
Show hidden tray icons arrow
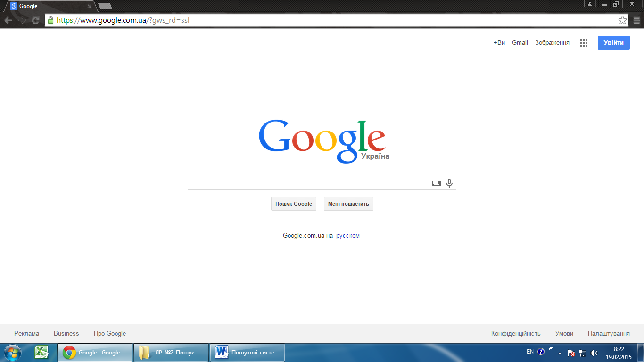(x=560, y=353)
